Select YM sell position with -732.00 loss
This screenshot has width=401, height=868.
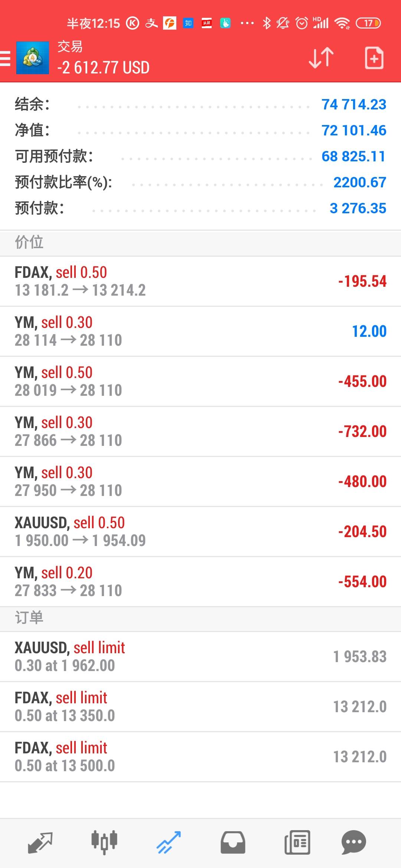point(200,431)
